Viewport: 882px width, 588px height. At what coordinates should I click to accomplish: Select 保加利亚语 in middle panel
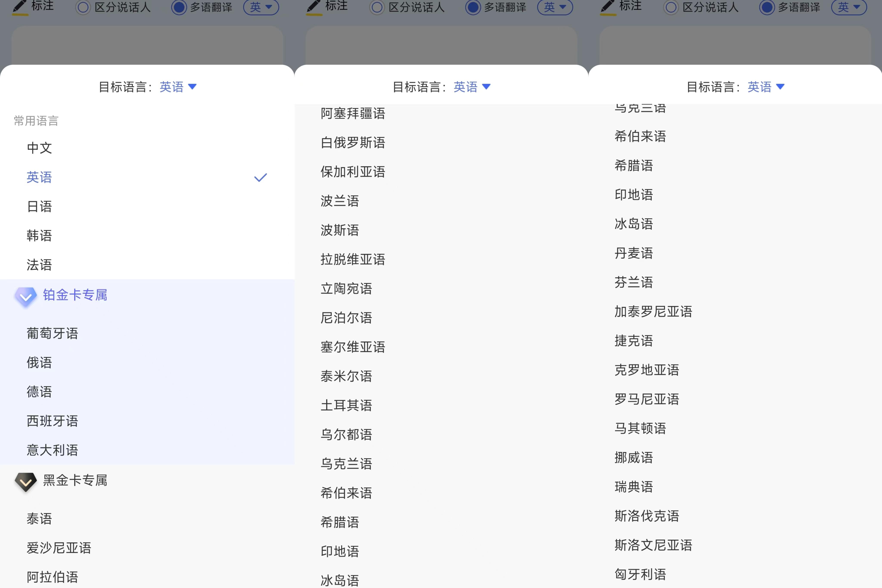click(x=353, y=172)
